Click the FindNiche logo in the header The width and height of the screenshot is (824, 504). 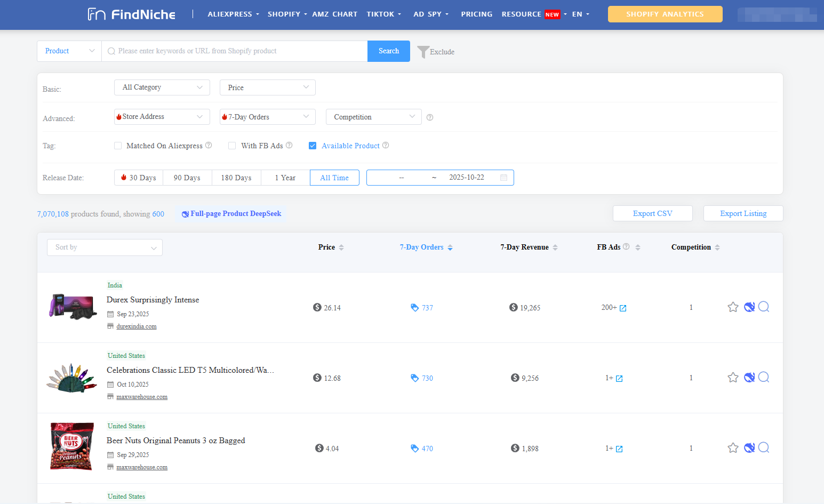(131, 14)
